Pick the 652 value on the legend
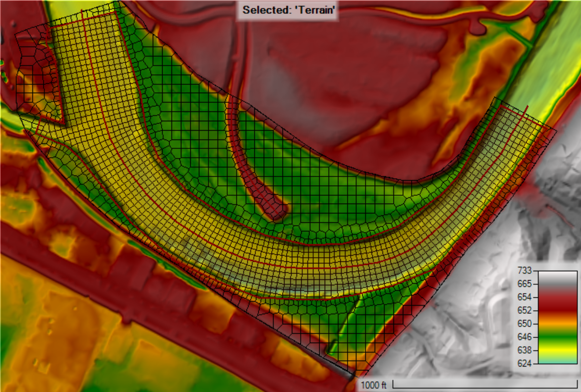This screenshot has height=392, width=581. (524, 310)
